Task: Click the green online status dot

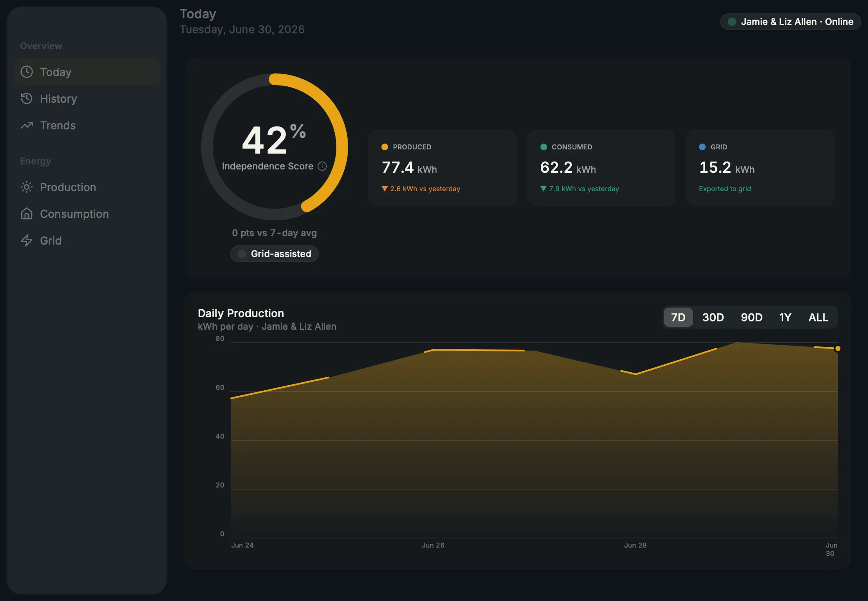Action: pos(732,22)
